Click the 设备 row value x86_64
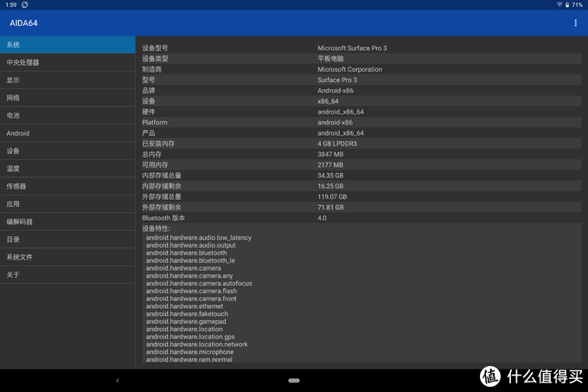The height and width of the screenshot is (392, 588). pyautogui.click(x=328, y=101)
